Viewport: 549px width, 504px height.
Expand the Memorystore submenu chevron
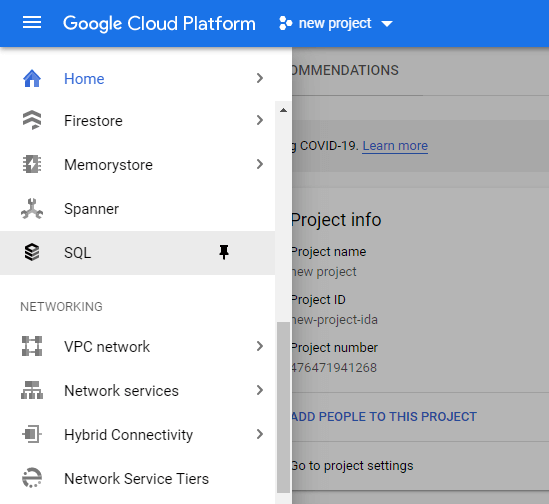[259, 164]
